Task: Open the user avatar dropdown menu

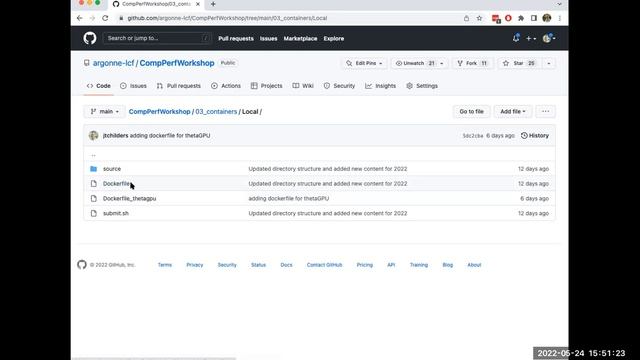Action: coord(549,38)
